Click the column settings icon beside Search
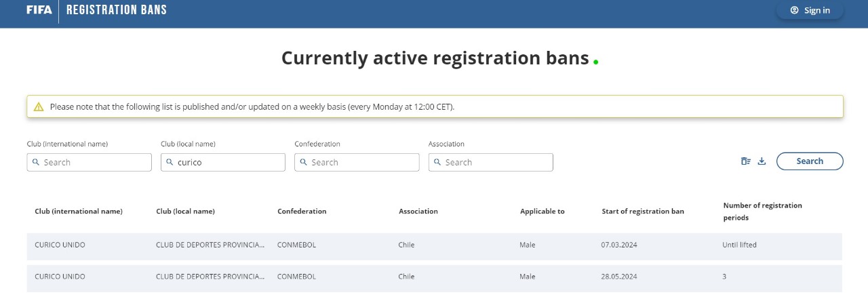The height and width of the screenshot is (301, 868). 746,161
